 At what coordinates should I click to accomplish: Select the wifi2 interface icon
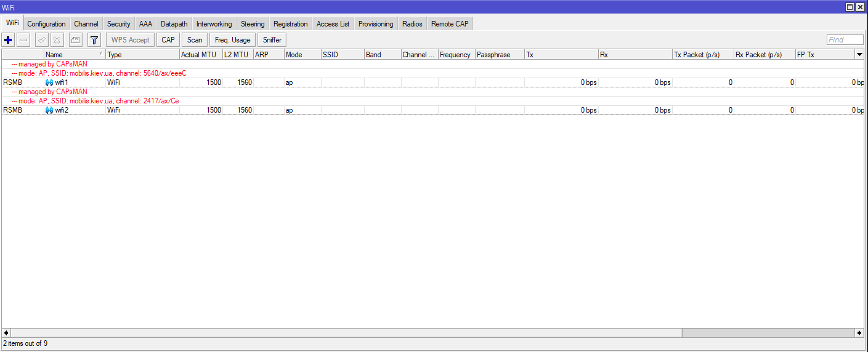coord(49,110)
